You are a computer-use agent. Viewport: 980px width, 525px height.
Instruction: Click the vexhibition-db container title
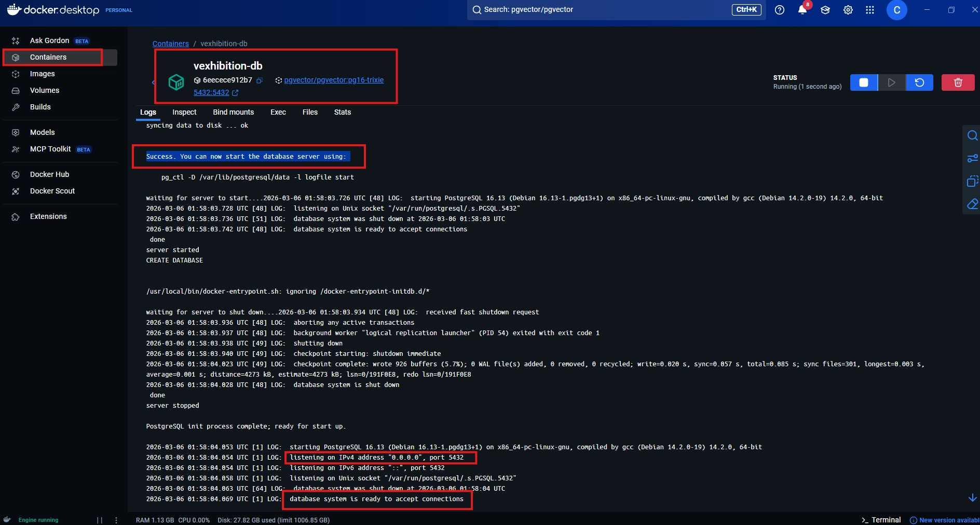coord(228,66)
